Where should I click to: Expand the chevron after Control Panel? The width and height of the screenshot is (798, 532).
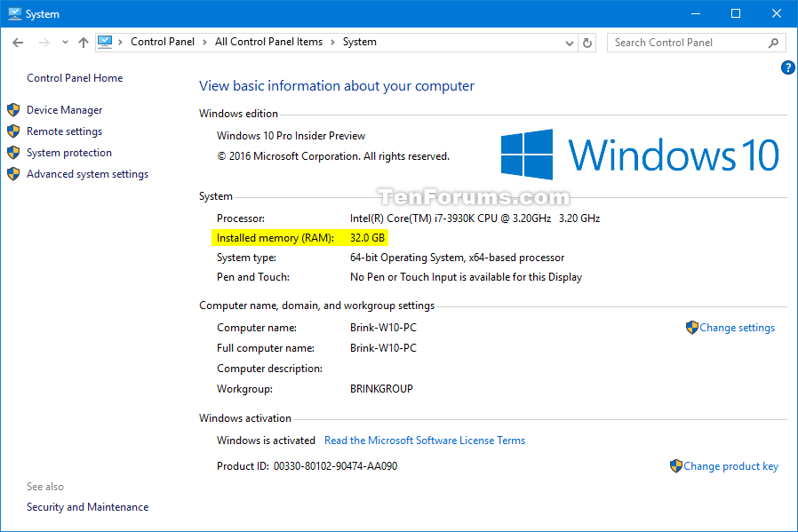click(204, 43)
